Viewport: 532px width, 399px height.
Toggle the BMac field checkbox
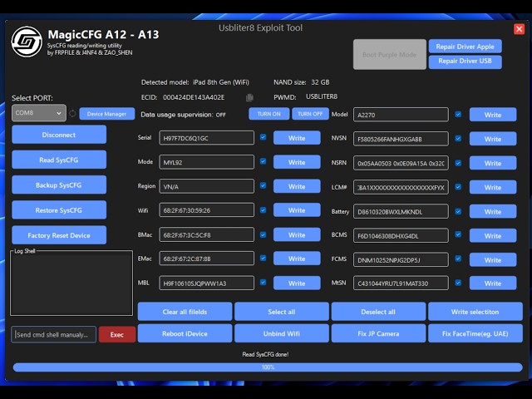(x=263, y=234)
